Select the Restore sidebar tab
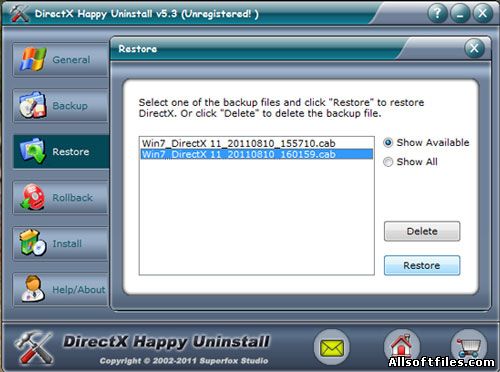Screen dimensions: 500x372 pyautogui.click(x=61, y=152)
